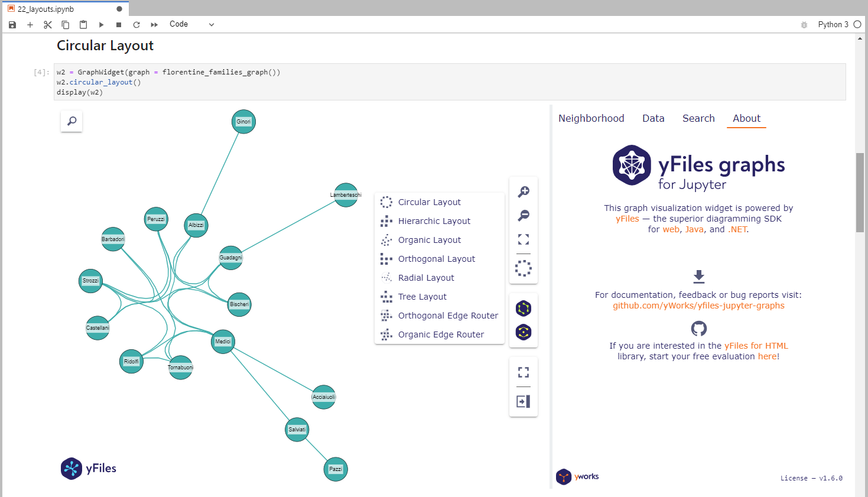
Task: Open the search magnifier in the graph corner
Action: coord(71,121)
